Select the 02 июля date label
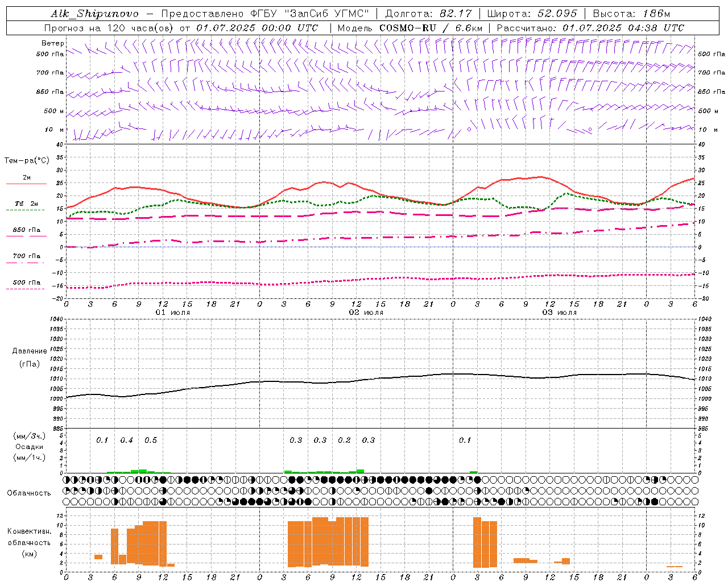Image resolution: width=728 pixels, height=582 pixels. coord(366,312)
